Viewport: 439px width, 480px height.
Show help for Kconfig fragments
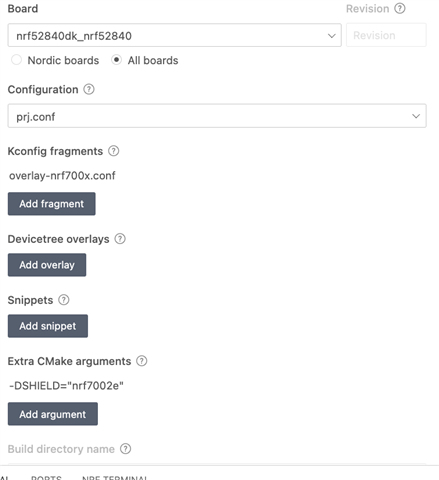tap(113, 151)
